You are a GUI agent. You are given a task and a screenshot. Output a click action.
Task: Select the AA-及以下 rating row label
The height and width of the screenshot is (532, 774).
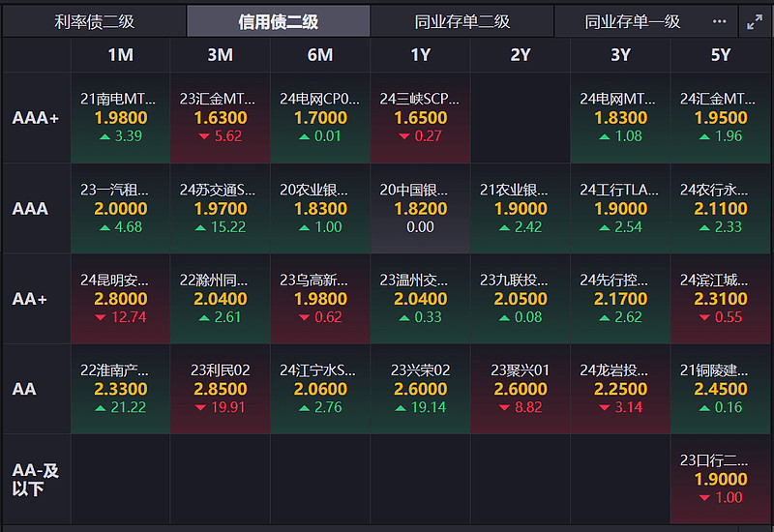[36, 480]
